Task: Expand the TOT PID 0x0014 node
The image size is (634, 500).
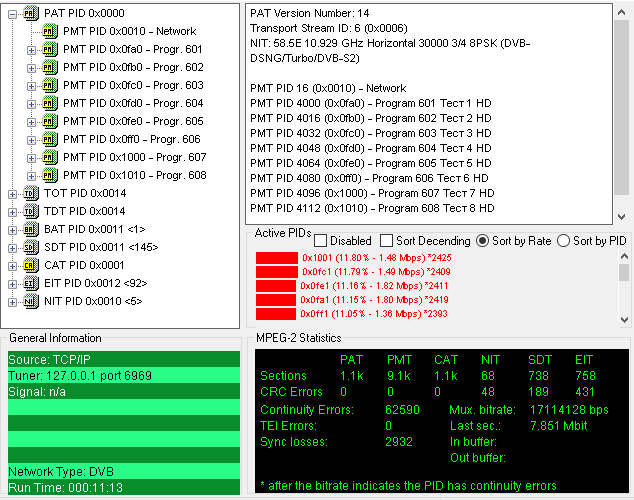Action: (x=13, y=194)
